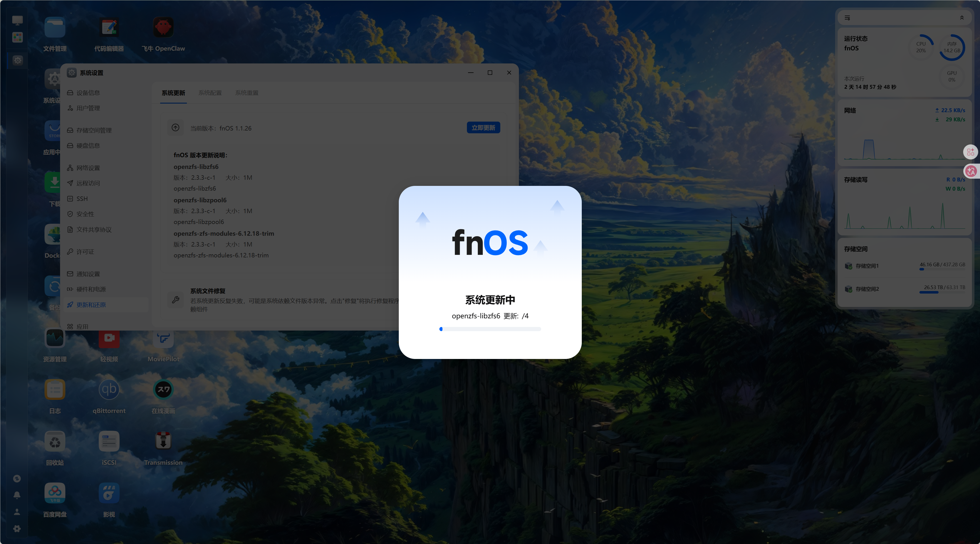This screenshot has height=544, width=980.
Task: Click the system update progress bar
Action: (x=490, y=329)
